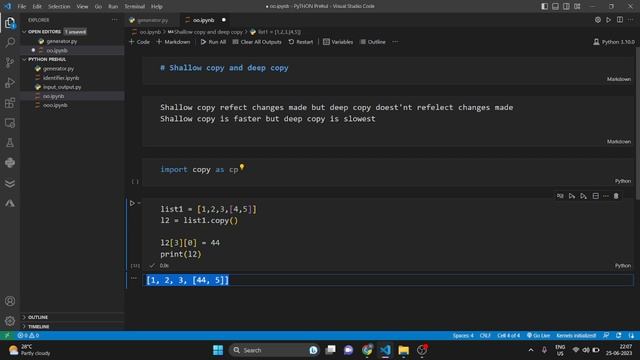The image size is (640, 360).
Task: Open the Search view in activity bar
Action: 10,42
